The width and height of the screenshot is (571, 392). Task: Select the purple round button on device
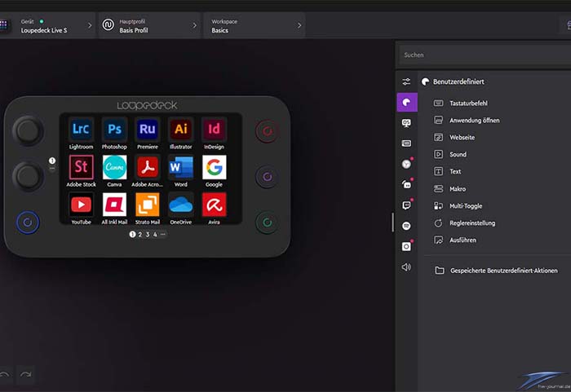point(267,176)
